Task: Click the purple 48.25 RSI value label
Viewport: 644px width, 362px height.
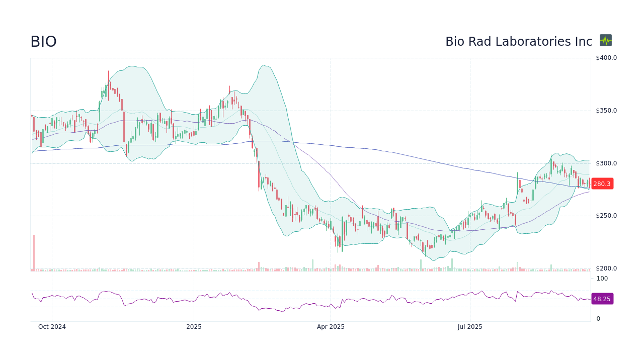Action: click(x=602, y=299)
